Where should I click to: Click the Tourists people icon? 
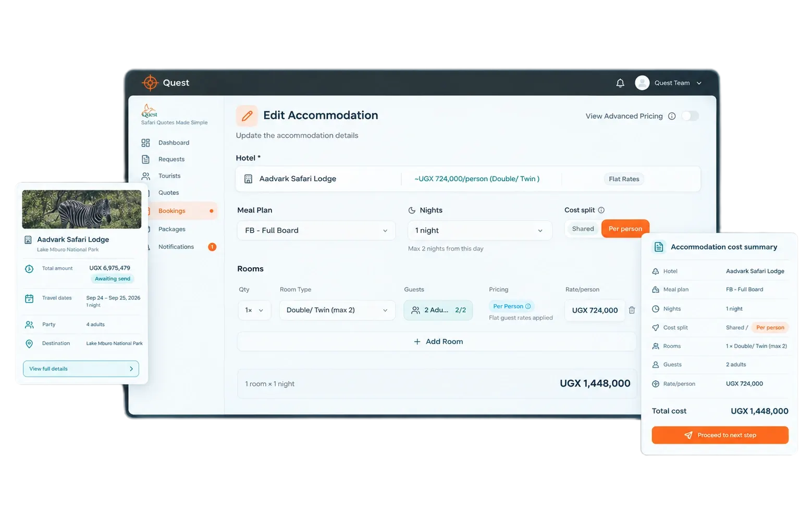pos(145,176)
